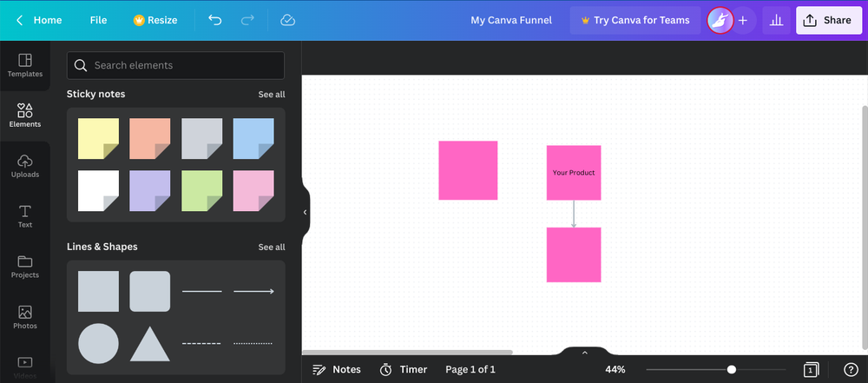Click the undo arrow icon

tap(215, 20)
